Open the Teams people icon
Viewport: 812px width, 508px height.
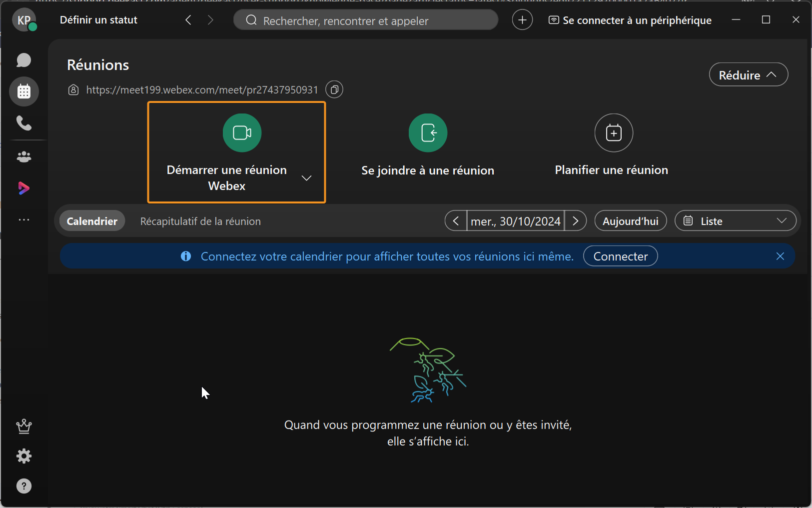click(x=24, y=157)
